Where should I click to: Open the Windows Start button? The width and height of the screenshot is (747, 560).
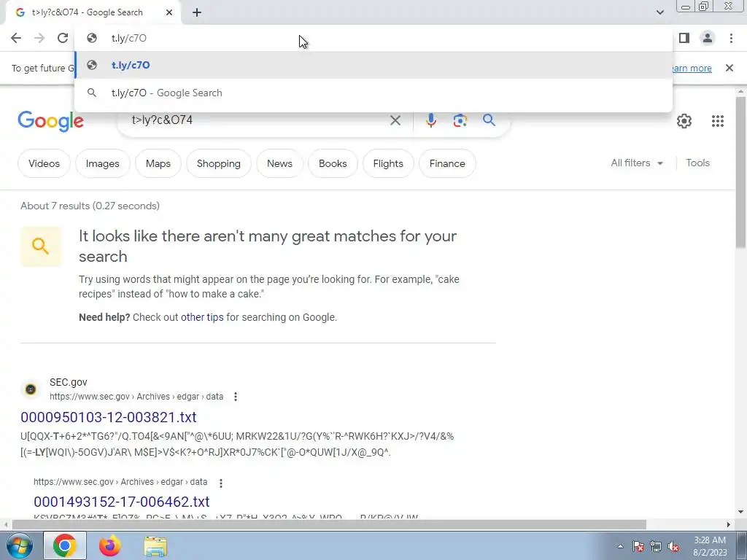tap(19, 545)
